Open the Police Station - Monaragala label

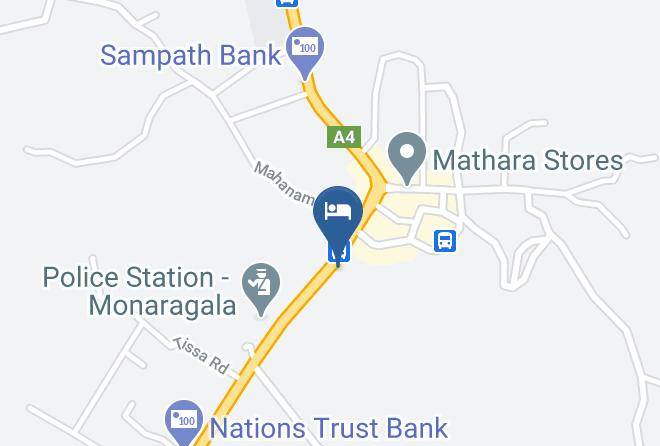click(138, 291)
